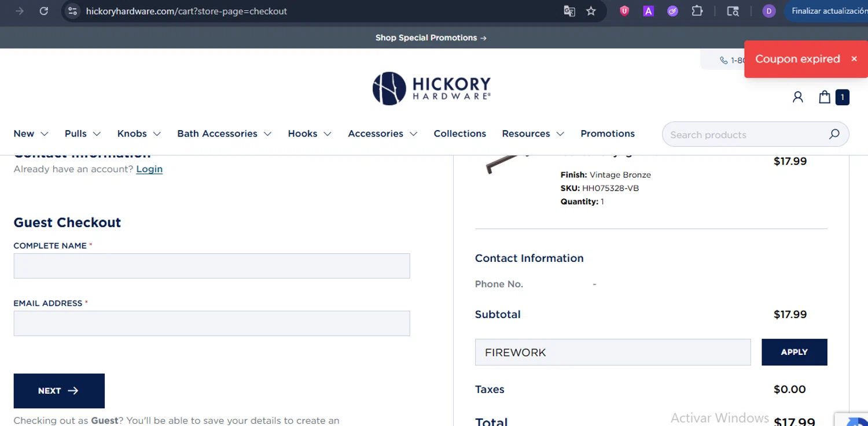This screenshot has height=426, width=868.
Task: Click the NEXT button
Action: point(59,391)
